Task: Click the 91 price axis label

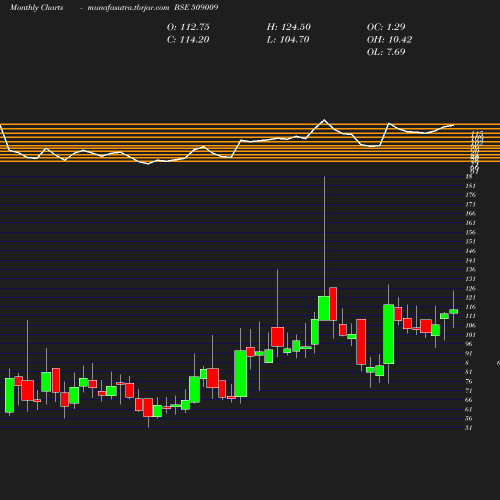Action: [x=469, y=353]
